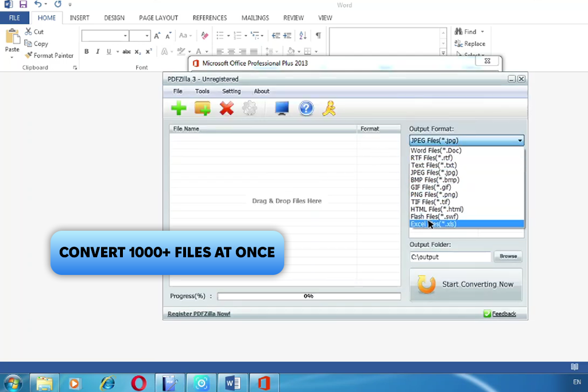Screen dimensions: 588x392
Task: Click the Cut scissors command in Word
Action: tap(34, 32)
